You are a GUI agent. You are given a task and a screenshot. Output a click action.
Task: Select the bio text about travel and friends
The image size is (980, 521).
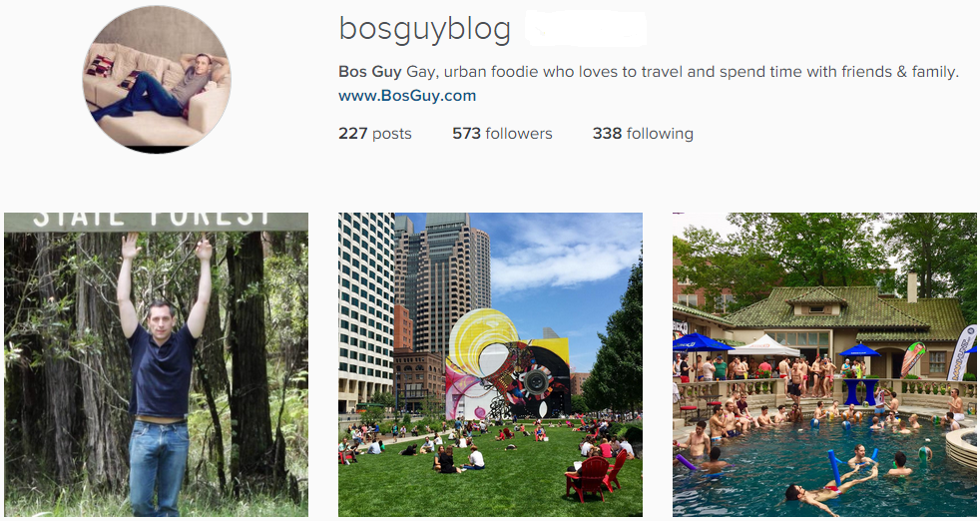[683, 72]
